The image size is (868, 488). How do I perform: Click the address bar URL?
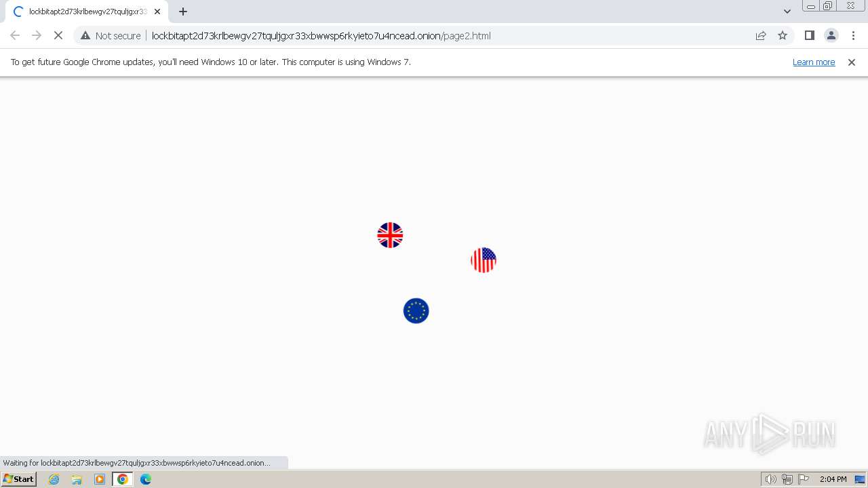click(321, 36)
